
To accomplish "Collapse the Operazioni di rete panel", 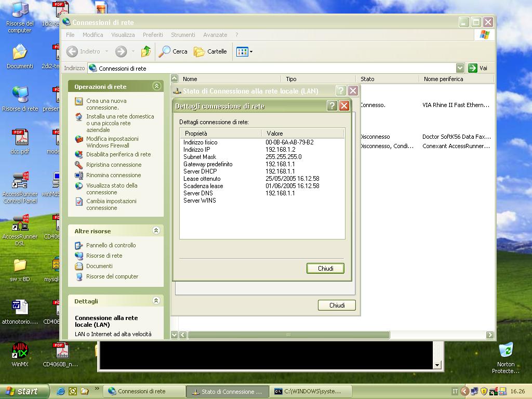I will pyautogui.click(x=156, y=86).
